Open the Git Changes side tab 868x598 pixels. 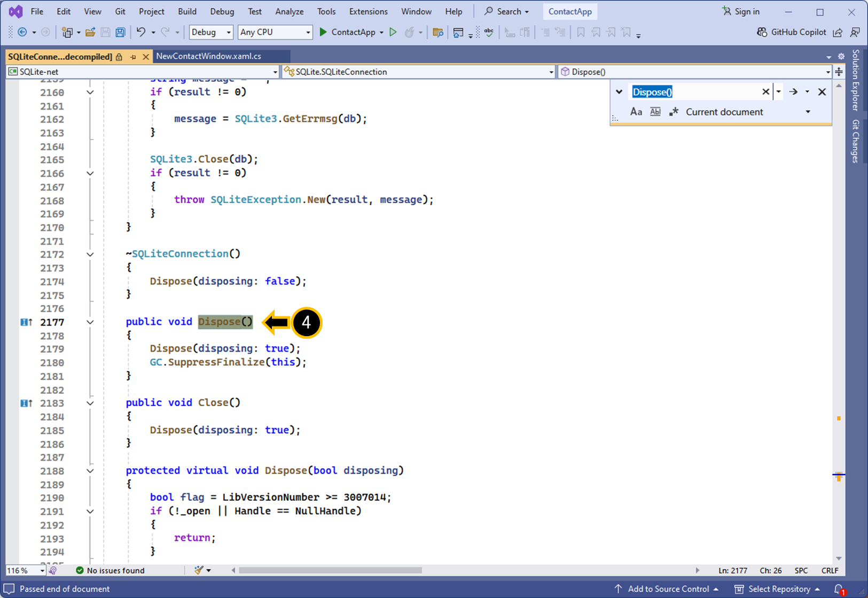coord(856,141)
